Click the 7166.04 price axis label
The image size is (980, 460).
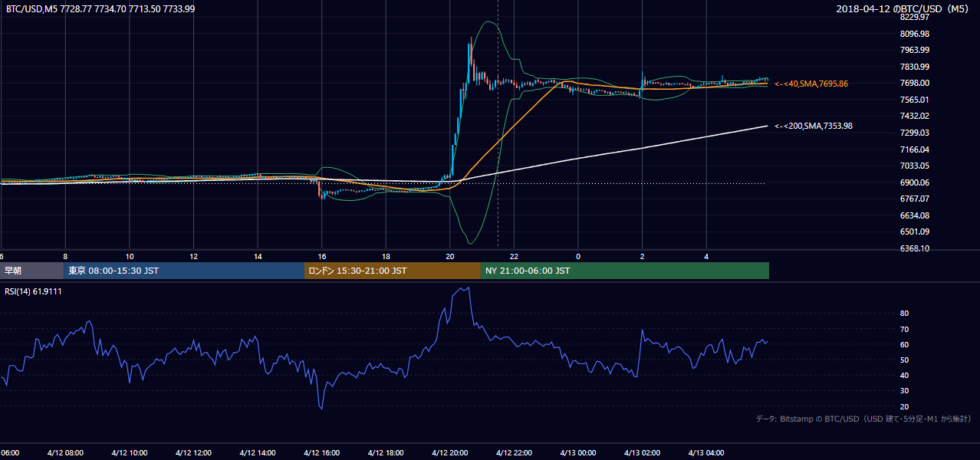coord(915,149)
